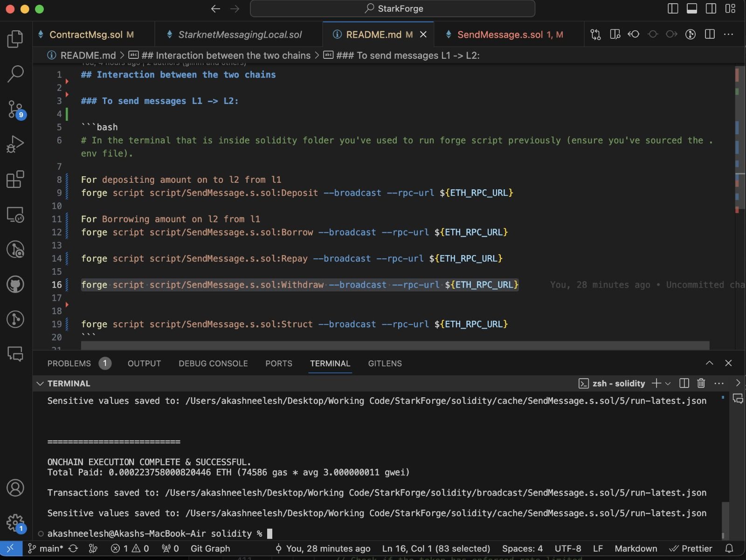Split the editor to the right
The height and width of the screenshot is (560, 746).
710,34
